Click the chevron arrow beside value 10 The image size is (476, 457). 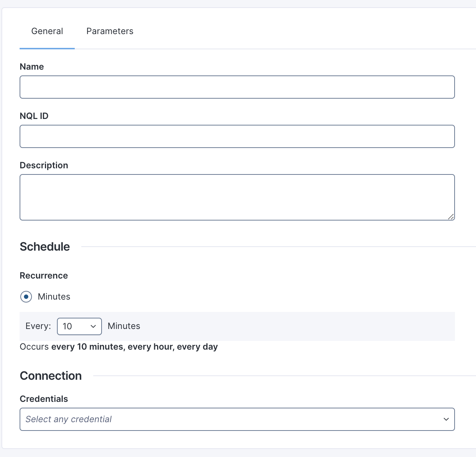pyautogui.click(x=93, y=326)
